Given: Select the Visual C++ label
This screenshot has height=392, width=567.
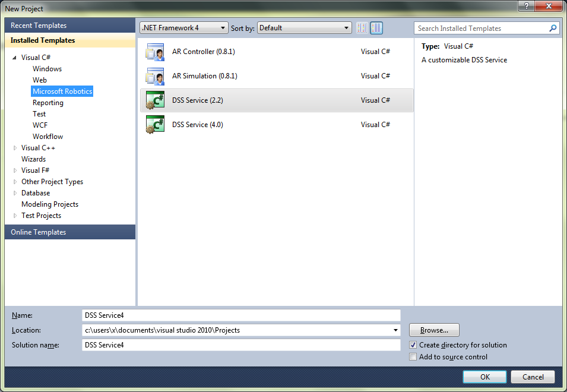Looking at the screenshot, I should [x=38, y=148].
